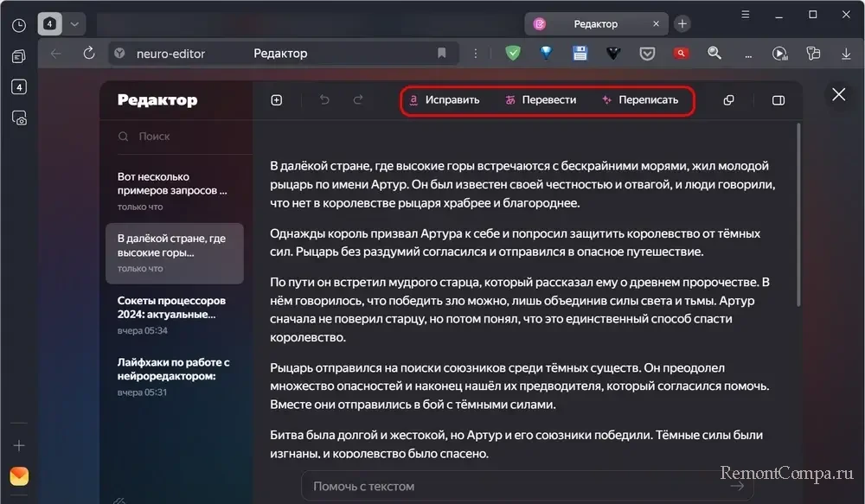Reload the page with the refresh icon
Screen dimensions: 865x504
88,54
